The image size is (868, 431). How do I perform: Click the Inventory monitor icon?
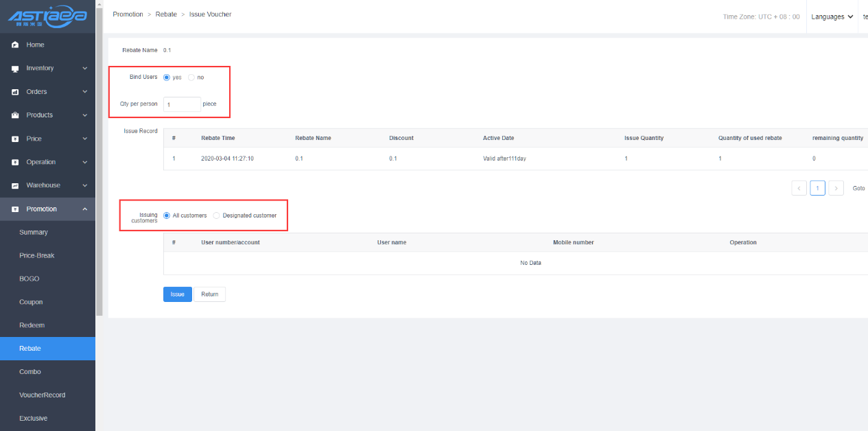[15, 69]
